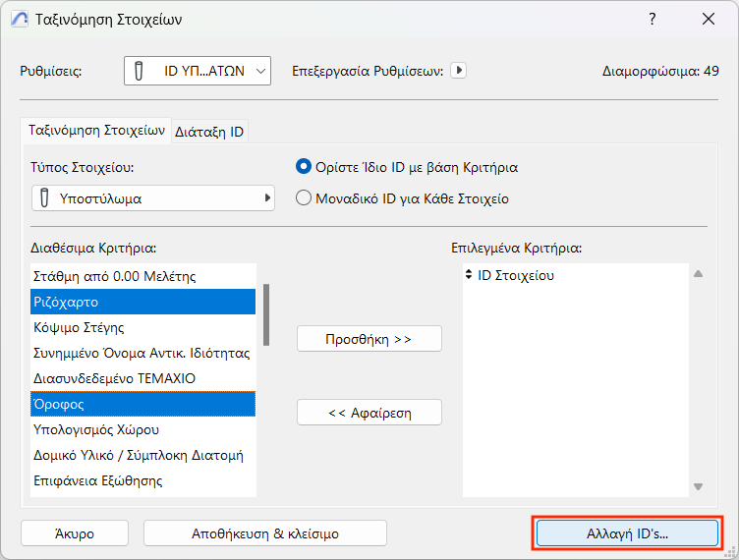Select the Ταξινόμηση Στοιχείων tab
The height and width of the screenshot is (560, 739).
click(96, 131)
